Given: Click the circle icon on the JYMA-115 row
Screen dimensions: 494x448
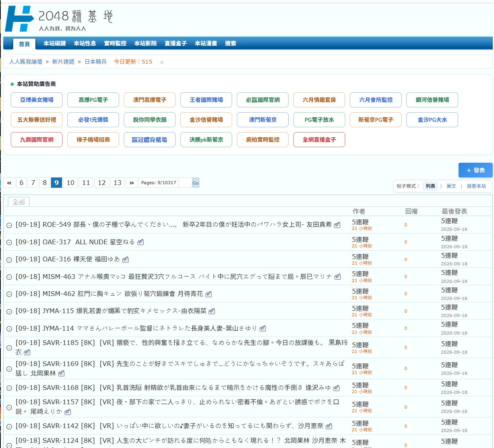Looking at the screenshot, I should (x=9, y=312).
